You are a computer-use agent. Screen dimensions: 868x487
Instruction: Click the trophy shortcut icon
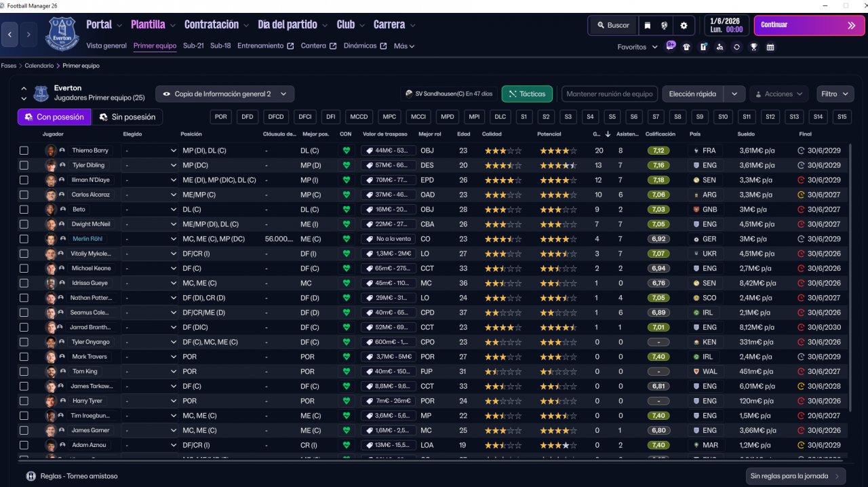pyautogui.click(x=753, y=47)
